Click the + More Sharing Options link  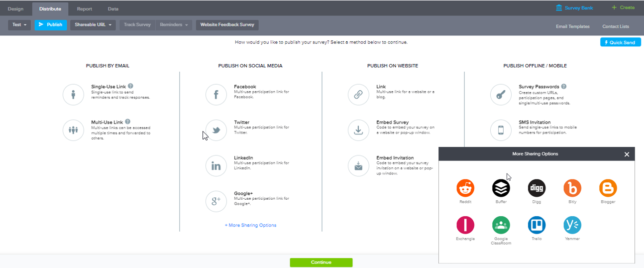click(250, 225)
